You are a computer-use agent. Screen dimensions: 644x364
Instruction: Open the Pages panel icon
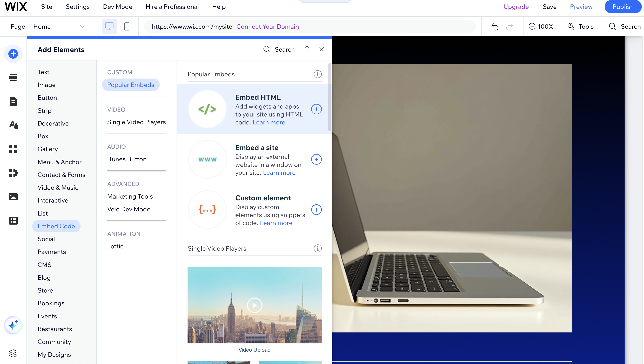[x=13, y=101]
